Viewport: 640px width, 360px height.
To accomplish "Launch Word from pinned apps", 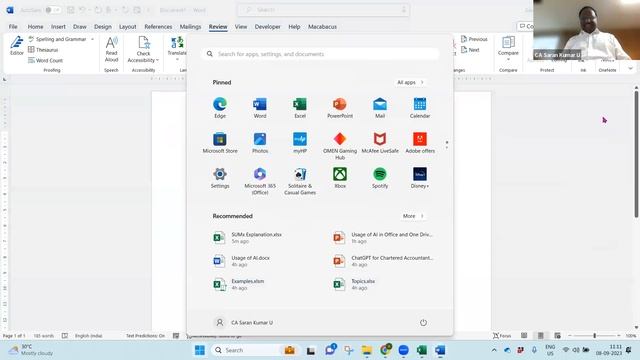I will (x=260, y=108).
